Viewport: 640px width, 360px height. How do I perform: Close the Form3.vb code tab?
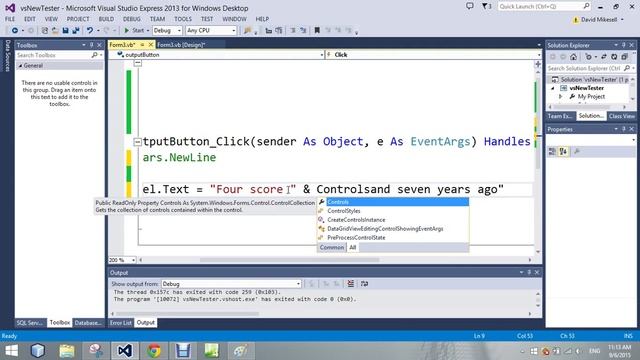tap(150, 45)
